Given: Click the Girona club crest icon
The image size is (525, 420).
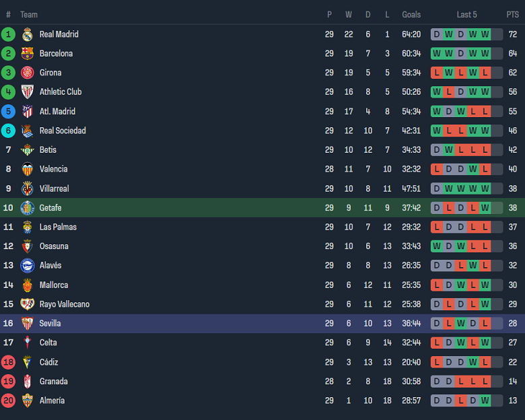Looking at the screenshot, I should click(x=27, y=73).
